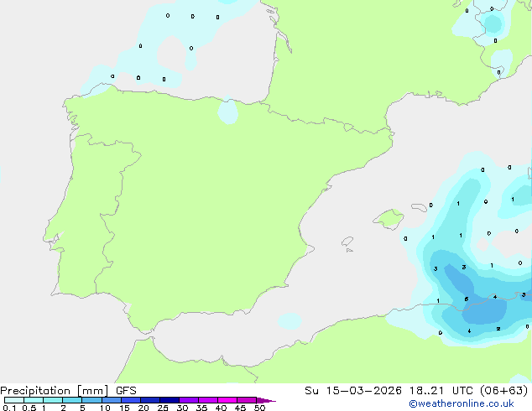The height and width of the screenshot is (411, 532).
Task: Click the 45–50 mm legend swatch
Action: (247, 400)
